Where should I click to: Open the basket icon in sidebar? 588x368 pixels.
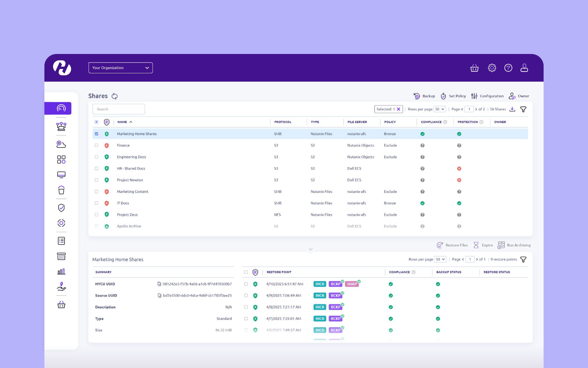tap(61, 305)
